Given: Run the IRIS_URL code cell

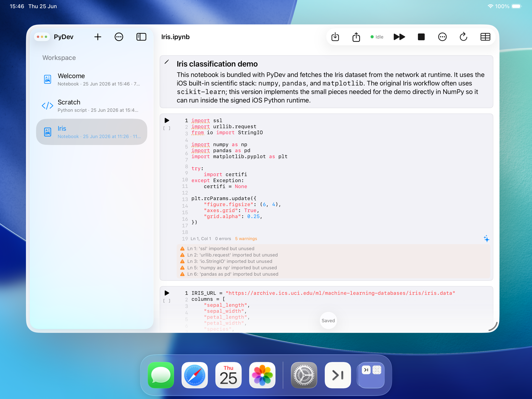Looking at the screenshot, I should pos(167,293).
